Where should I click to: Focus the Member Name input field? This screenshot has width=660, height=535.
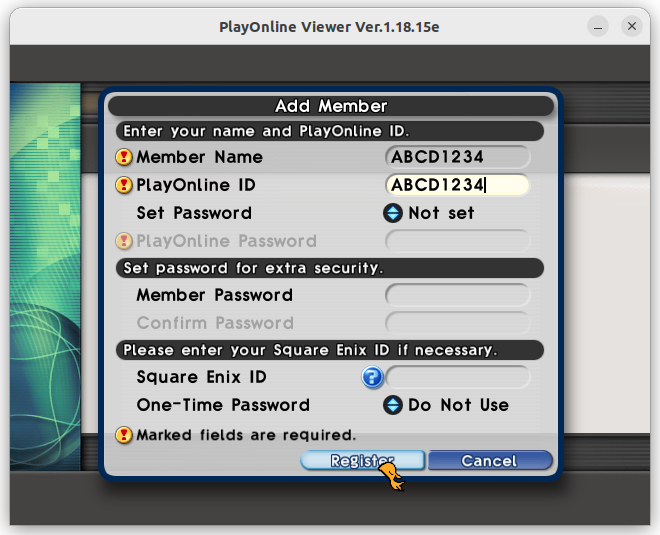click(x=457, y=157)
